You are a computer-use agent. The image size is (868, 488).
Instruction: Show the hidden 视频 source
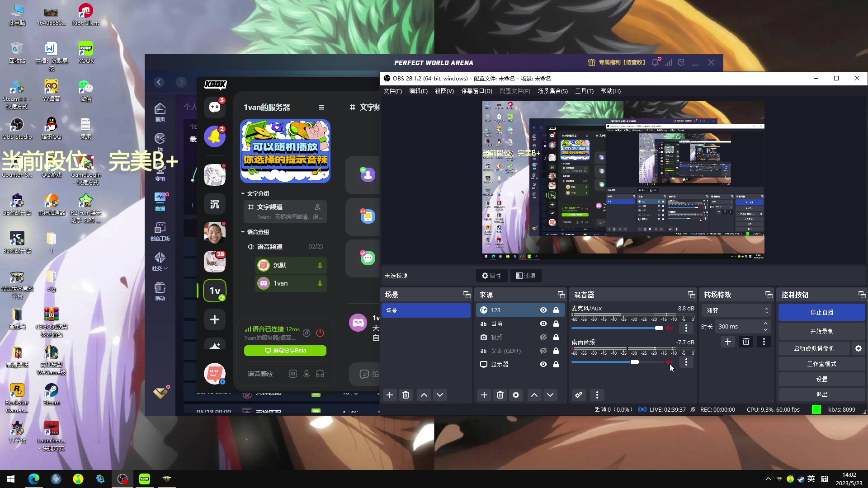point(543,337)
